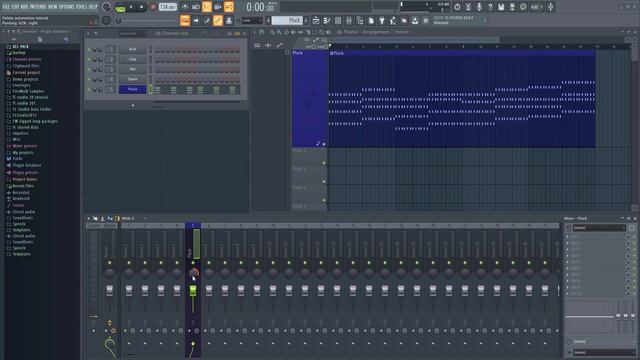Open the playlist view icon in toolbar
This screenshot has height=360, width=640.
point(316,20)
